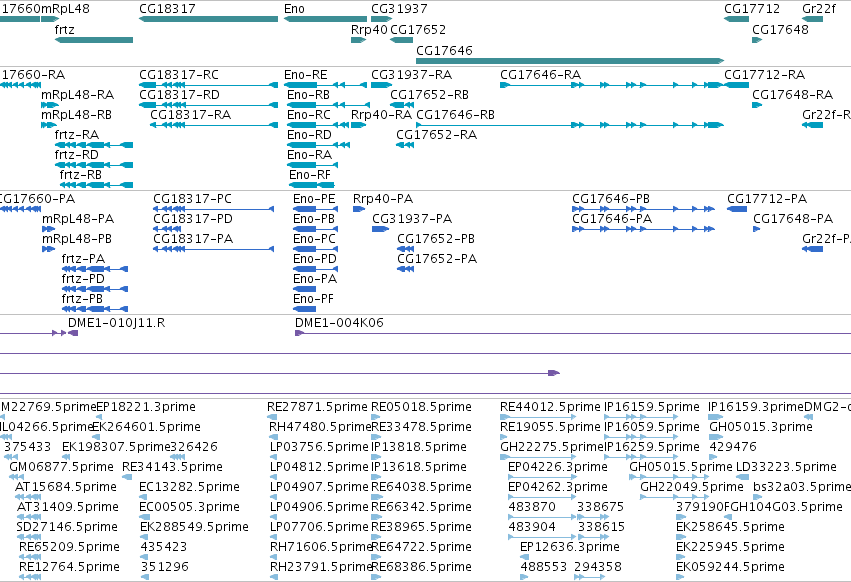Viewport: 851px width, 582px height.
Task: Click EST label "AT15684.5prime"
Action: tap(66, 488)
